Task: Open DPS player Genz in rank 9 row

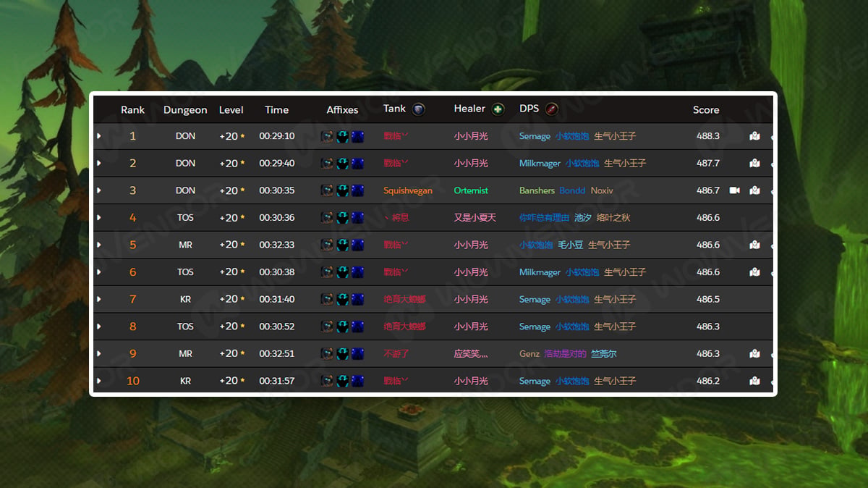Action: (529, 353)
